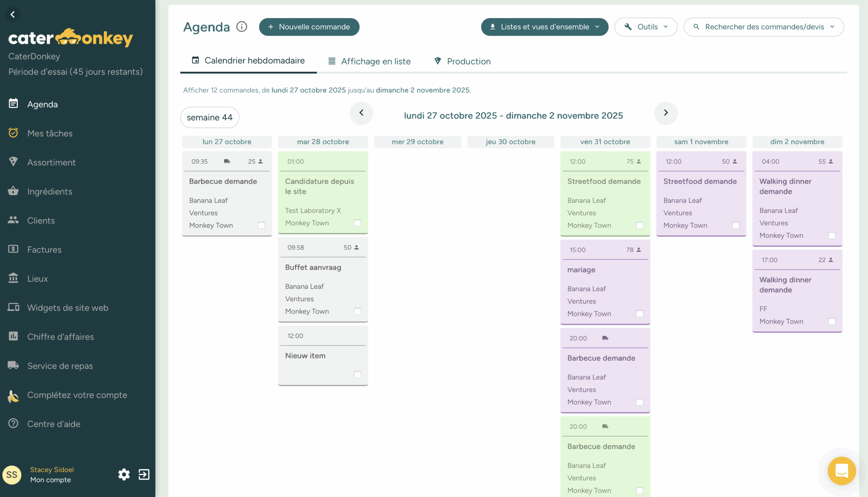The height and width of the screenshot is (497, 868).
Task: Click Nouvelle commande button
Action: [309, 26]
